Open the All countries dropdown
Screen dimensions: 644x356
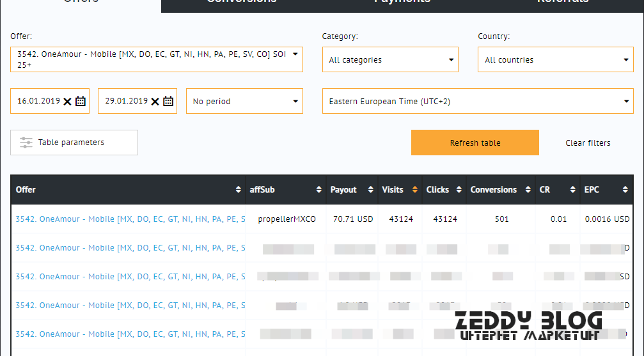pyautogui.click(x=626, y=60)
